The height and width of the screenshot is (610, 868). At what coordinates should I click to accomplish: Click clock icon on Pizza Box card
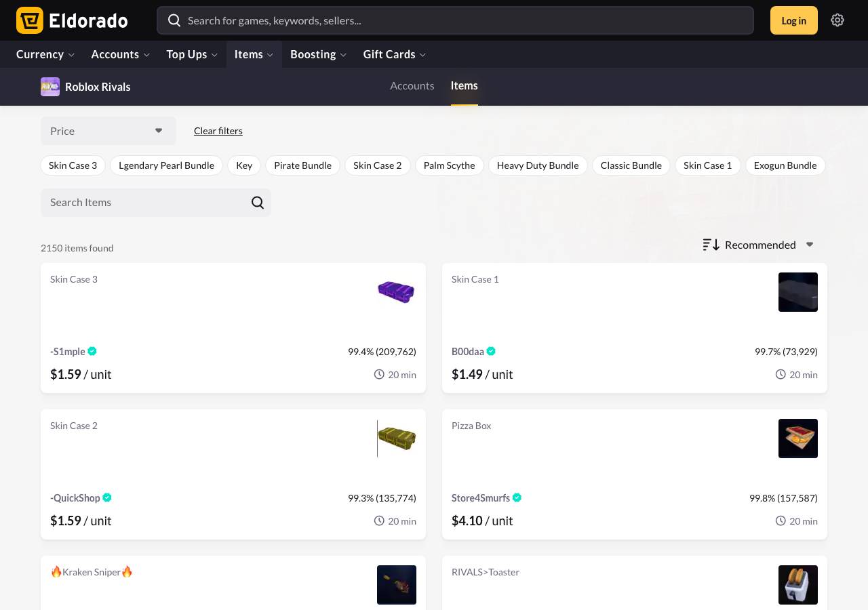click(x=781, y=521)
